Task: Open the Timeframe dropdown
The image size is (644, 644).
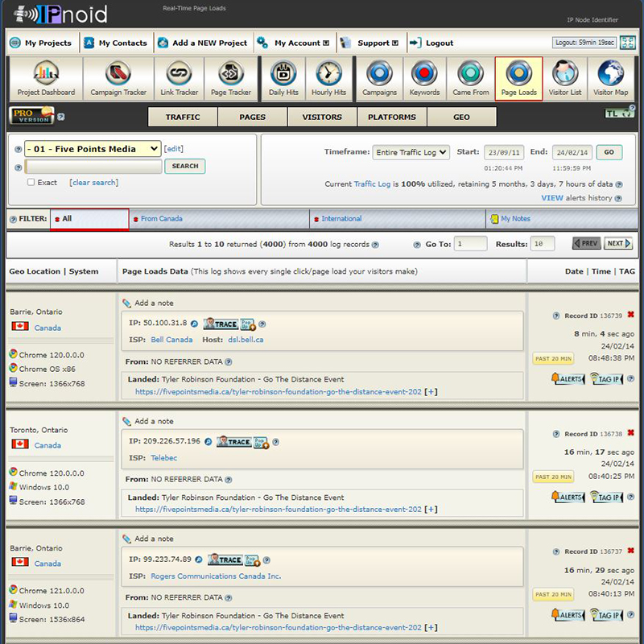Action: 411,152
